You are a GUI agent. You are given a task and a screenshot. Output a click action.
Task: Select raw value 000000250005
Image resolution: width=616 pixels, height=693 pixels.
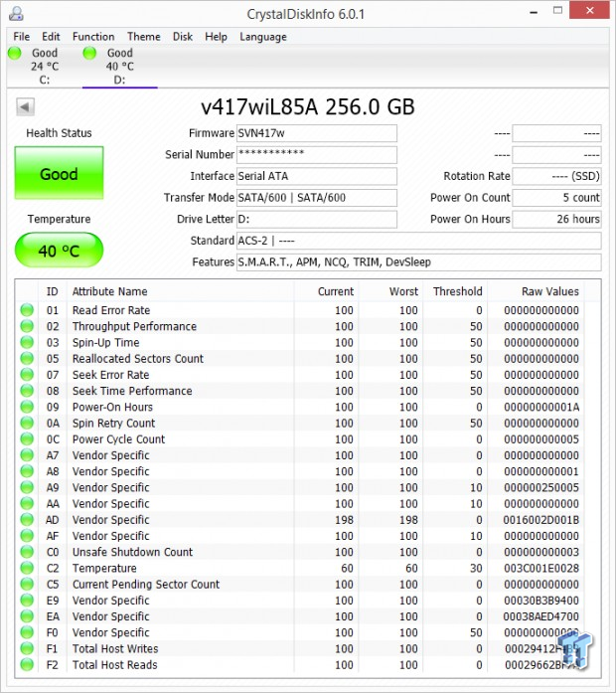click(541, 487)
